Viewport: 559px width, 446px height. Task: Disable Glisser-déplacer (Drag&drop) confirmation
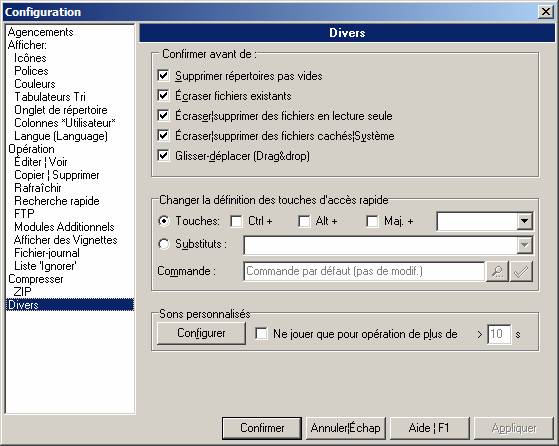(x=163, y=155)
